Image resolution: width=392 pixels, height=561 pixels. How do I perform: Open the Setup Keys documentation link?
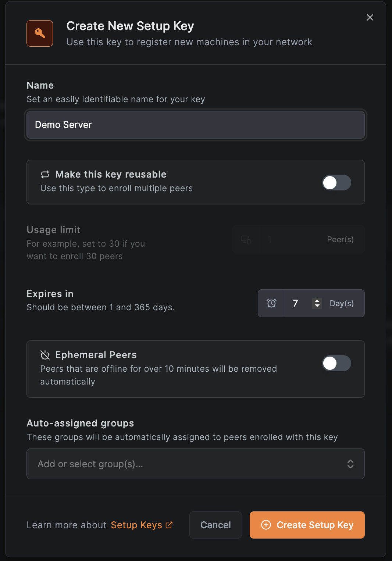[136, 525]
